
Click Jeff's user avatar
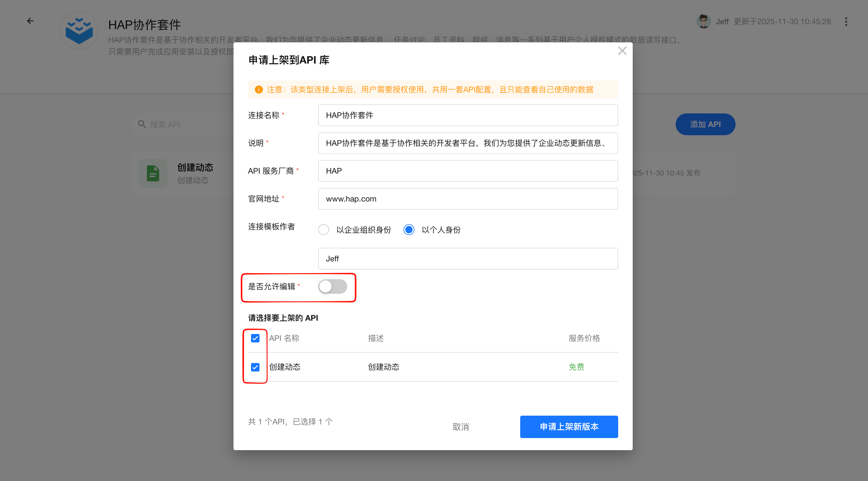pyautogui.click(x=703, y=21)
